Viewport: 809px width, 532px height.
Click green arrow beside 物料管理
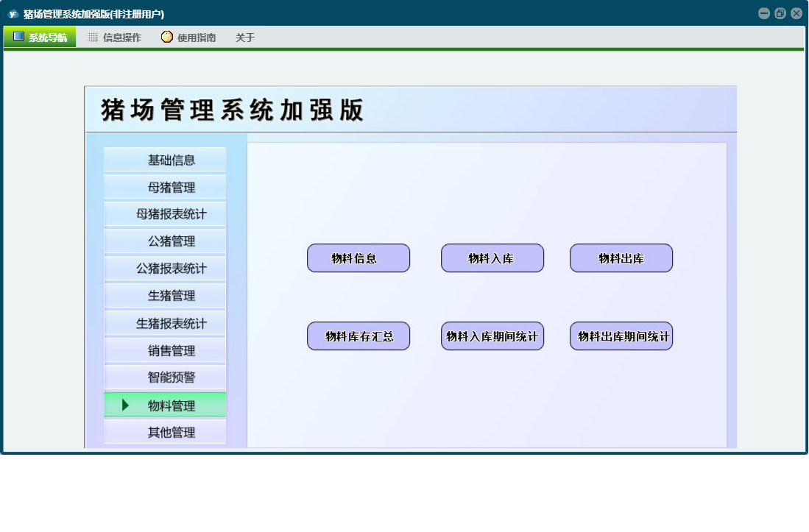tap(125, 405)
